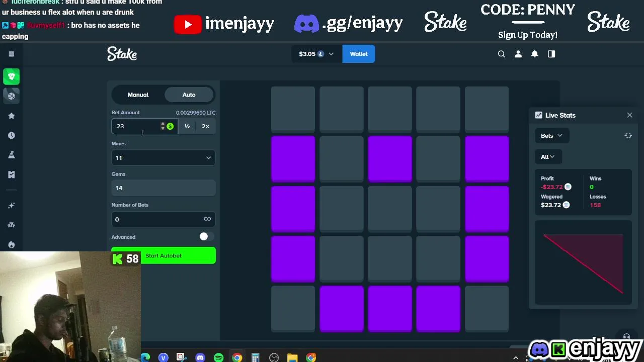Click the Number of Bets input
This screenshot has width=644, height=362.
[x=156, y=219]
